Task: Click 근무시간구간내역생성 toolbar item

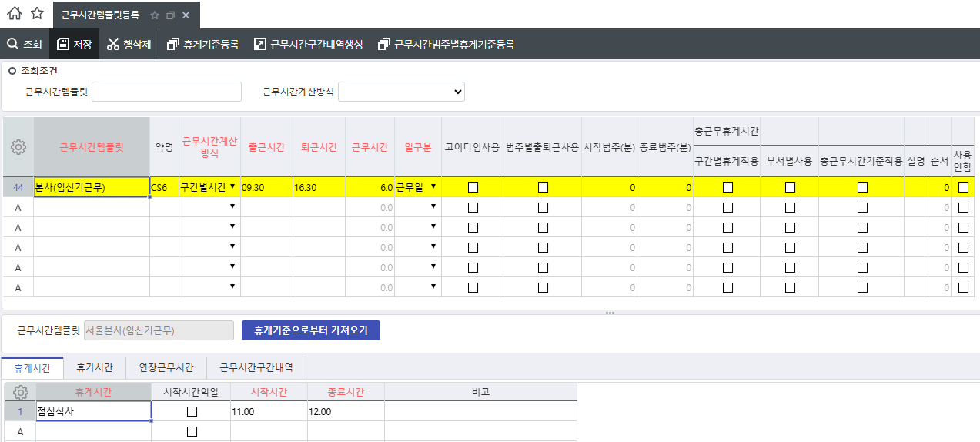Action: tap(309, 44)
